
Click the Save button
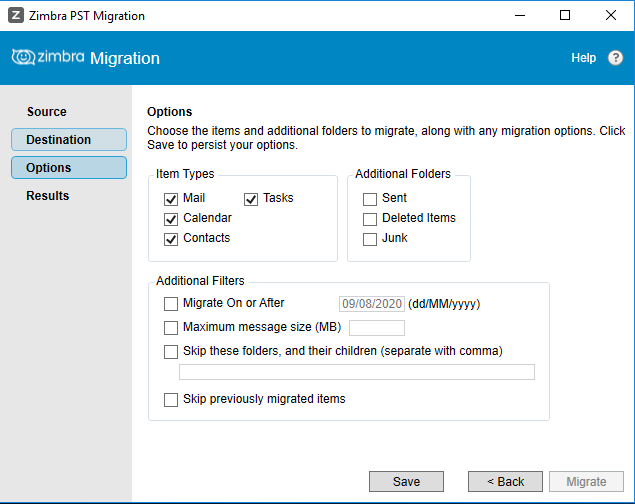coord(406,481)
